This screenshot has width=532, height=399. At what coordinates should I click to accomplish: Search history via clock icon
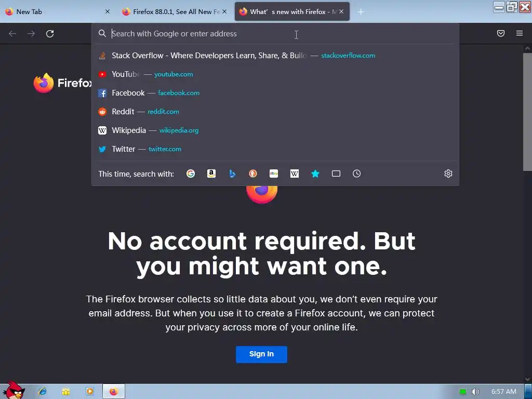point(356,174)
